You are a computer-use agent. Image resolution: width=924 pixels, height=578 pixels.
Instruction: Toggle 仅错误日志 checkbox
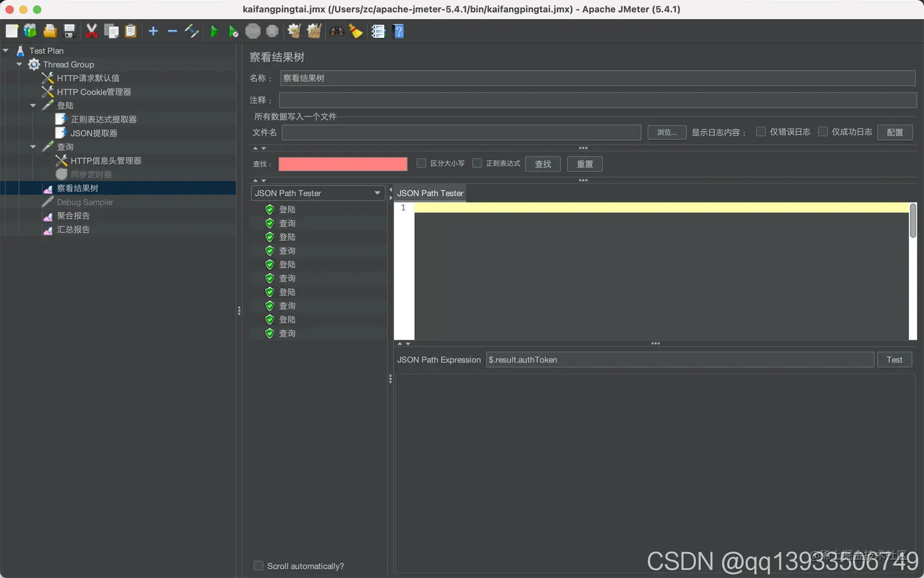click(761, 132)
